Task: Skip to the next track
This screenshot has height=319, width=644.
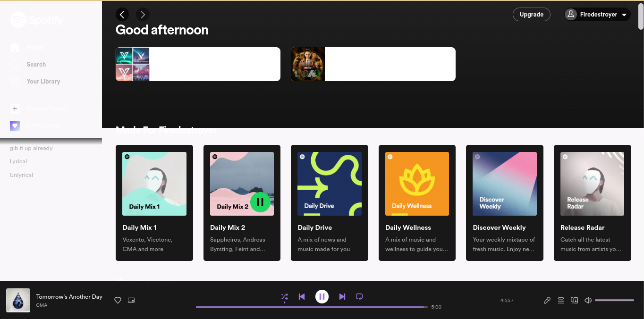Action: 342,297
